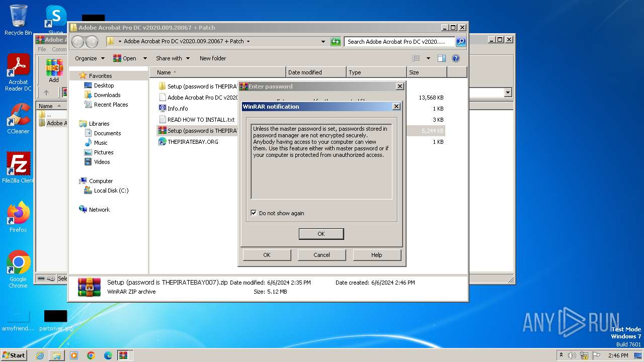Open Edge from the taskbar
Viewport: 644px width, 362px height.
(x=108, y=355)
